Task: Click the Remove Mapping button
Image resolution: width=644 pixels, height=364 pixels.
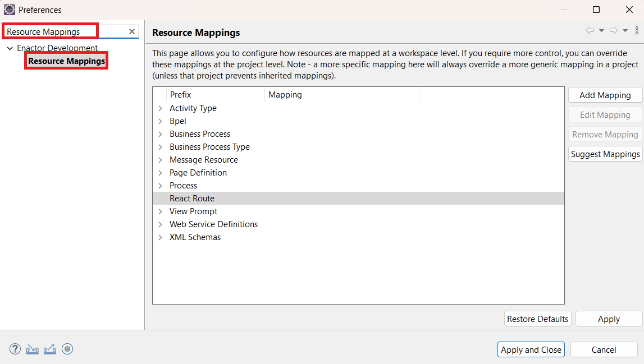Action: (605, 135)
